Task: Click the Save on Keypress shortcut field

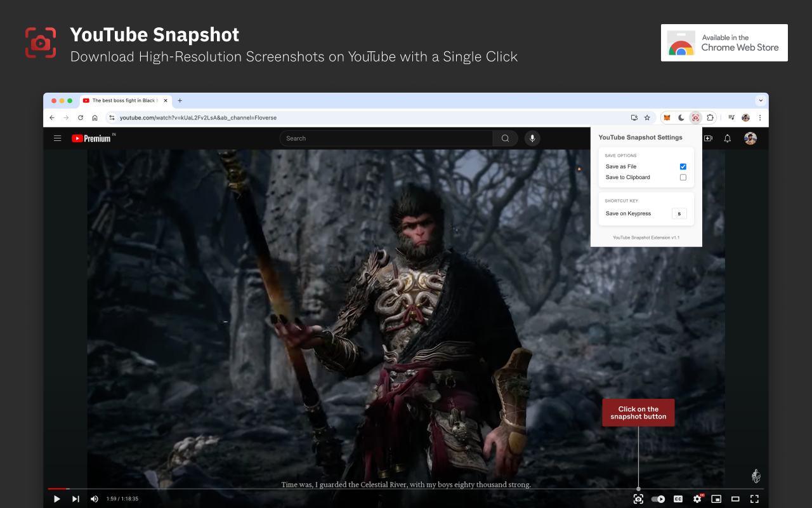Action: 679,213
